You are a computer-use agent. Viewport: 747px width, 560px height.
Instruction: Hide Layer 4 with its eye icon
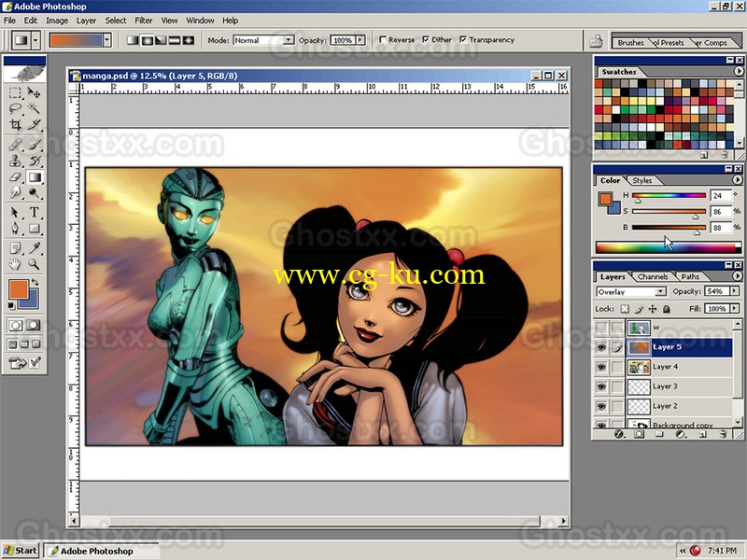pyautogui.click(x=601, y=367)
